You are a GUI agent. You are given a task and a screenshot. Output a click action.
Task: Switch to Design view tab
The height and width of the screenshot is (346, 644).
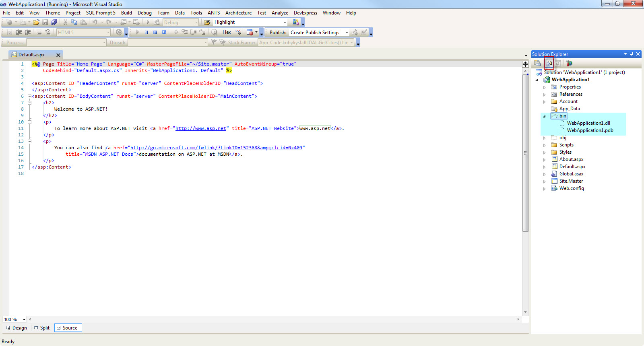click(x=17, y=328)
